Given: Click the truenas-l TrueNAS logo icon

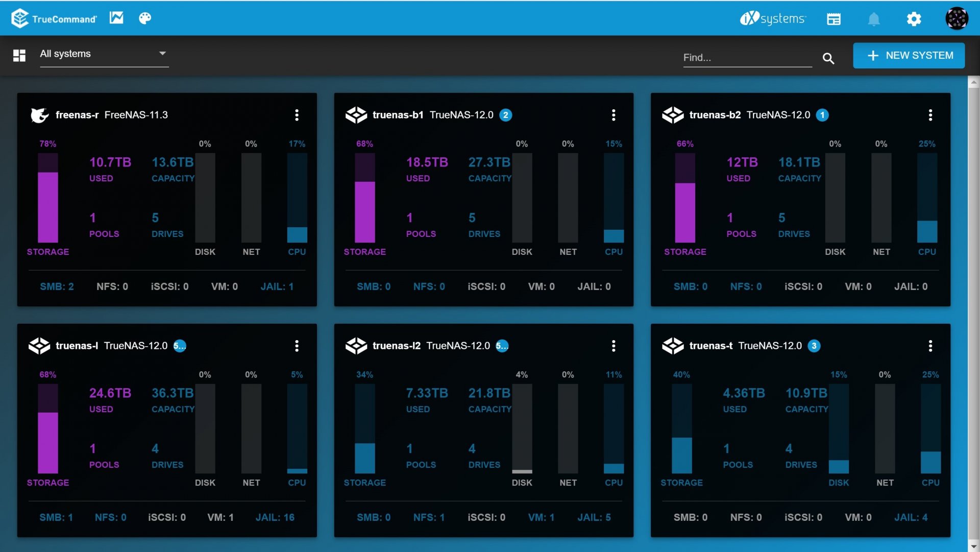Looking at the screenshot, I should 39,346.
